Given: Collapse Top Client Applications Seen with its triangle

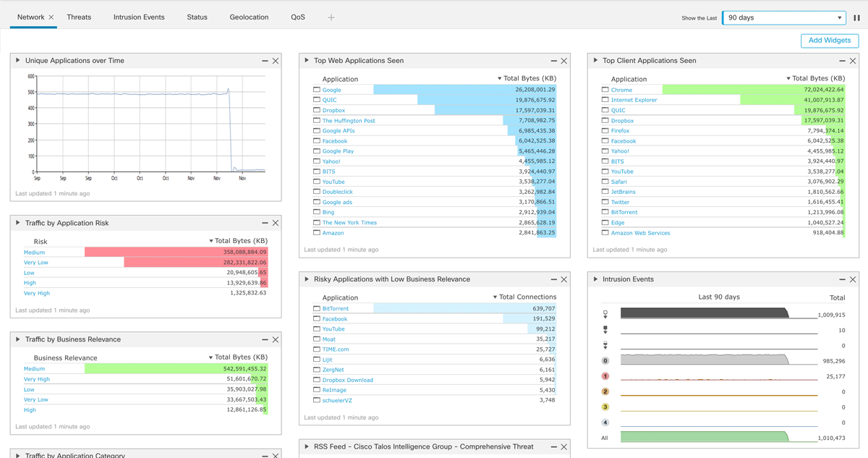Looking at the screenshot, I should 595,61.
